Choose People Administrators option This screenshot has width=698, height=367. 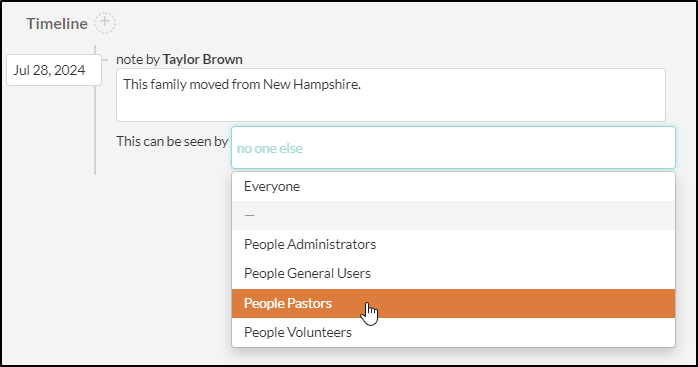coord(453,244)
